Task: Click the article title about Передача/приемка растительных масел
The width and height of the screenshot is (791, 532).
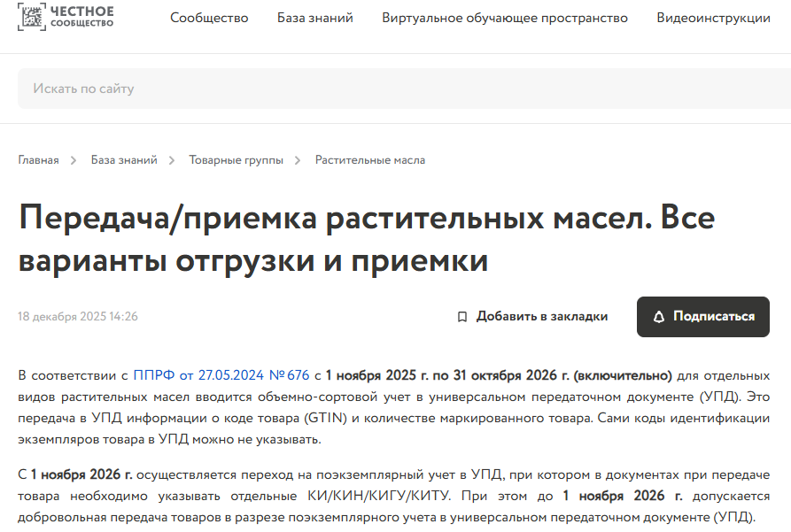Action: click(x=367, y=239)
